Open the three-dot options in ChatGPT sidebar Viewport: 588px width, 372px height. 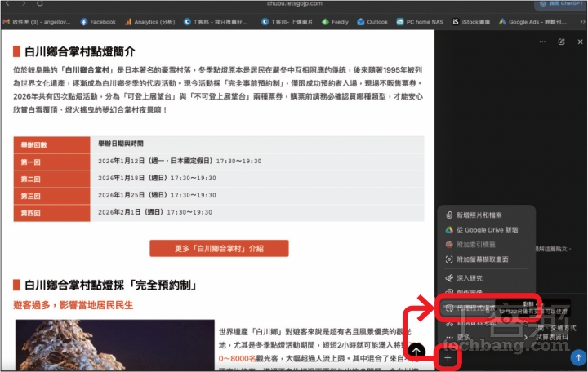(542, 42)
